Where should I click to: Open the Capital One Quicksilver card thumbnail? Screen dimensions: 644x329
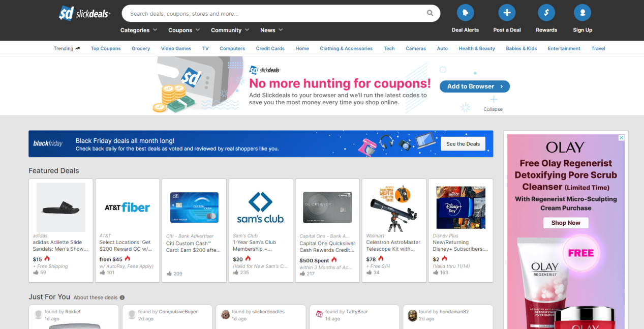coord(327,207)
